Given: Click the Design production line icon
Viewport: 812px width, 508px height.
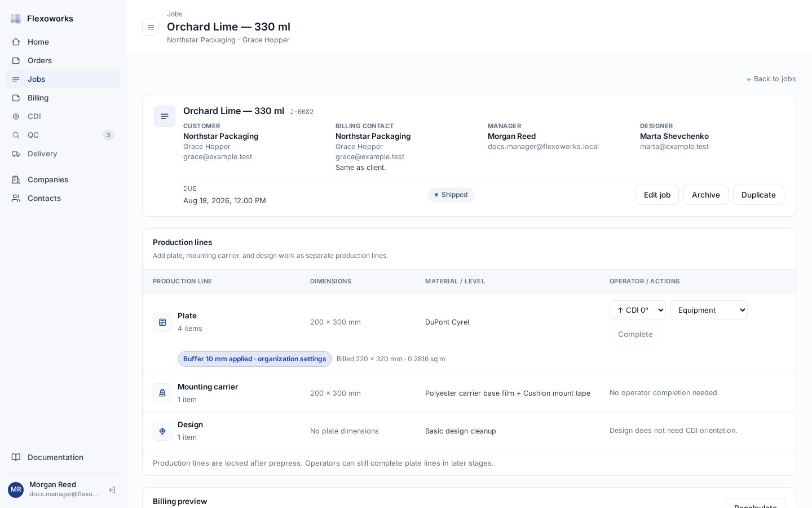Looking at the screenshot, I should (x=162, y=431).
